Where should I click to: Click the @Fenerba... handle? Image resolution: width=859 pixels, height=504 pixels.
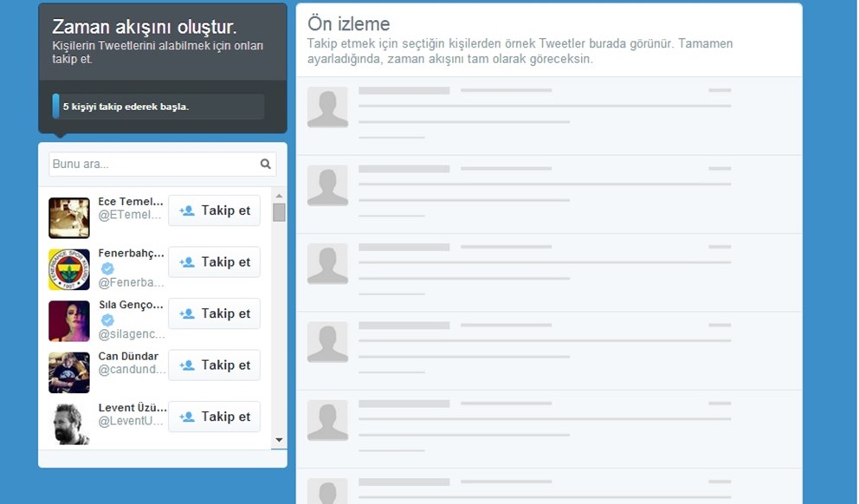[x=131, y=282]
